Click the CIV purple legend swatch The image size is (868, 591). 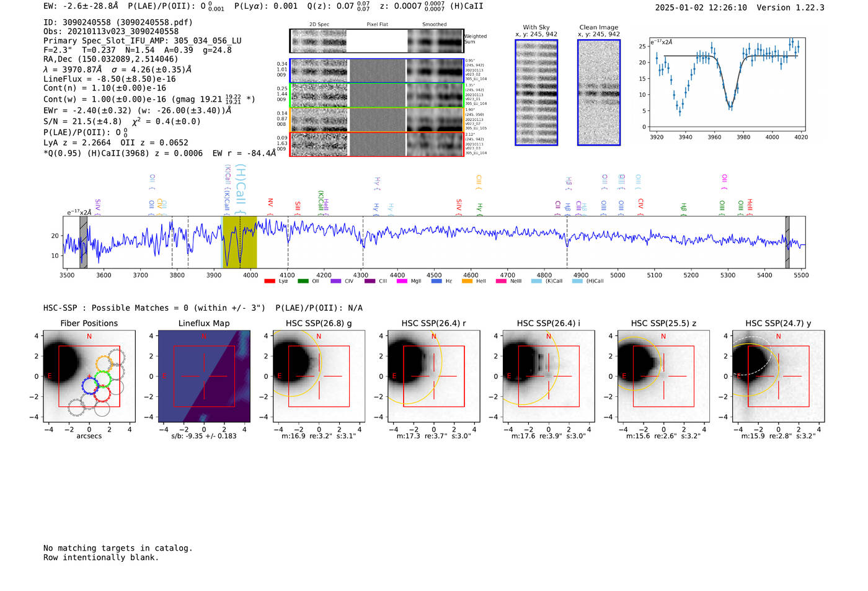335,281
